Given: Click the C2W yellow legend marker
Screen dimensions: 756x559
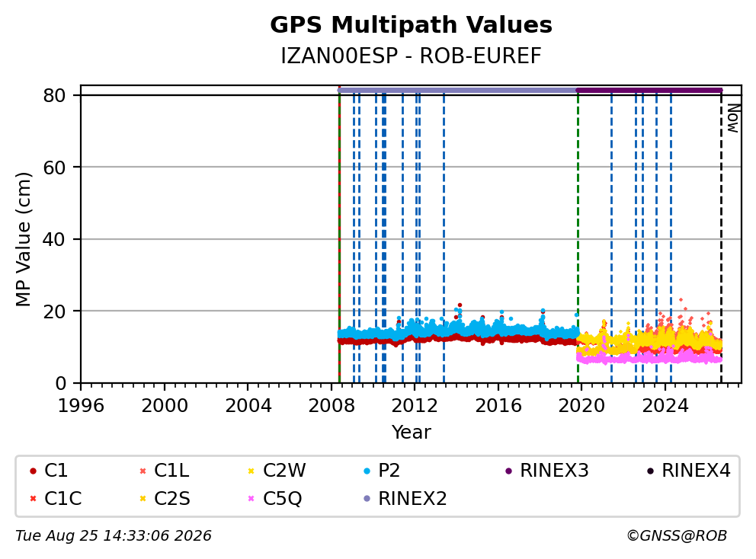Looking at the screenshot, I should (251, 471).
